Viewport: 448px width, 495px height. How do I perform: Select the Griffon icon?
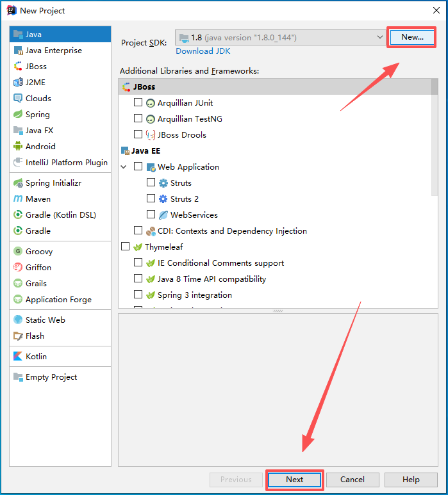coord(18,268)
